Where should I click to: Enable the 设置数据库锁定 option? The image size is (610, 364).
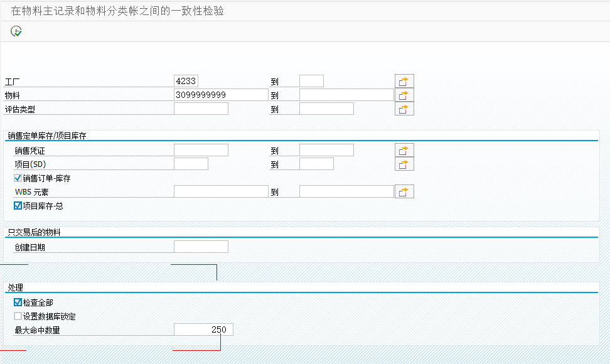pyautogui.click(x=16, y=316)
